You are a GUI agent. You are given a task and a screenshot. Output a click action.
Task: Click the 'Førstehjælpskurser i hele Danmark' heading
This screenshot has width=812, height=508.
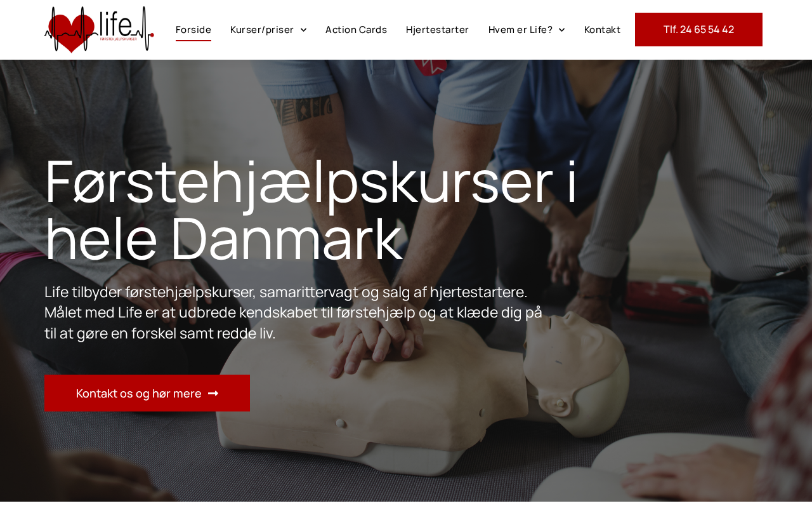coord(311,210)
